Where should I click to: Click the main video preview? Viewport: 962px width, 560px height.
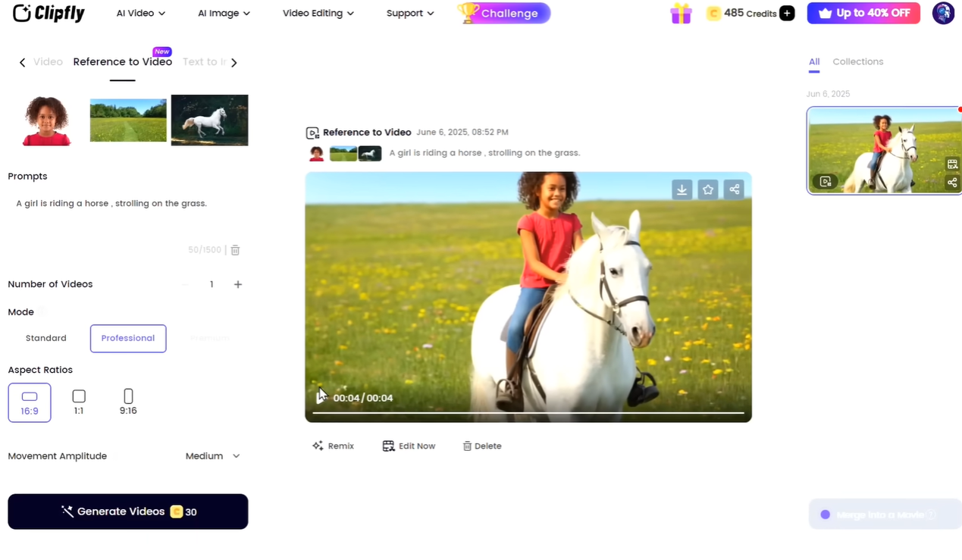pos(528,296)
